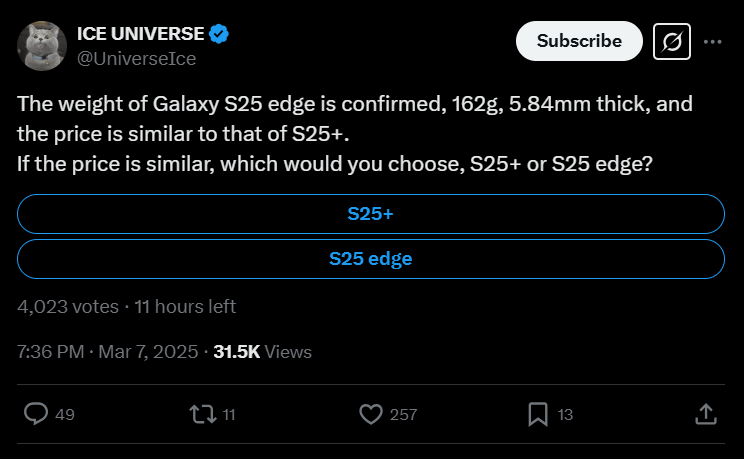Open the 7:36 PM Mar 7, 2025 timestamp

coord(108,352)
